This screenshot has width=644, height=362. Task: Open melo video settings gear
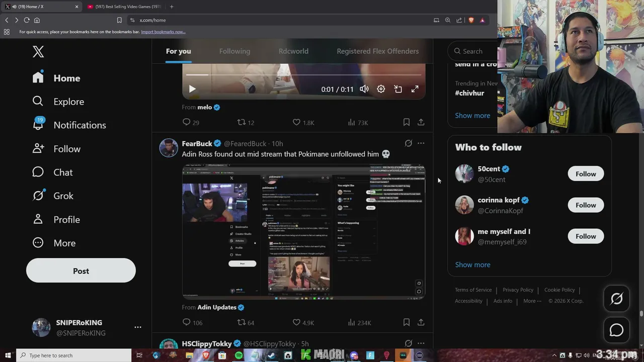click(381, 89)
